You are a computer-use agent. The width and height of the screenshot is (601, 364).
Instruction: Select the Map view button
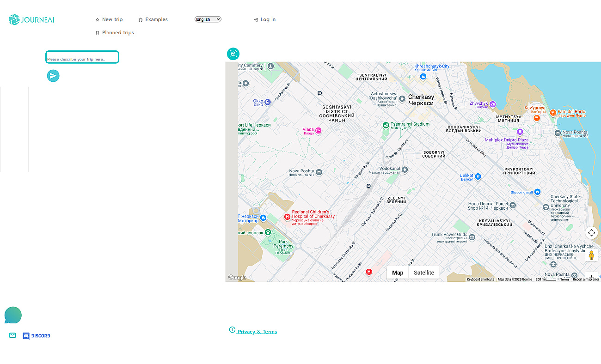pos(398,273)
